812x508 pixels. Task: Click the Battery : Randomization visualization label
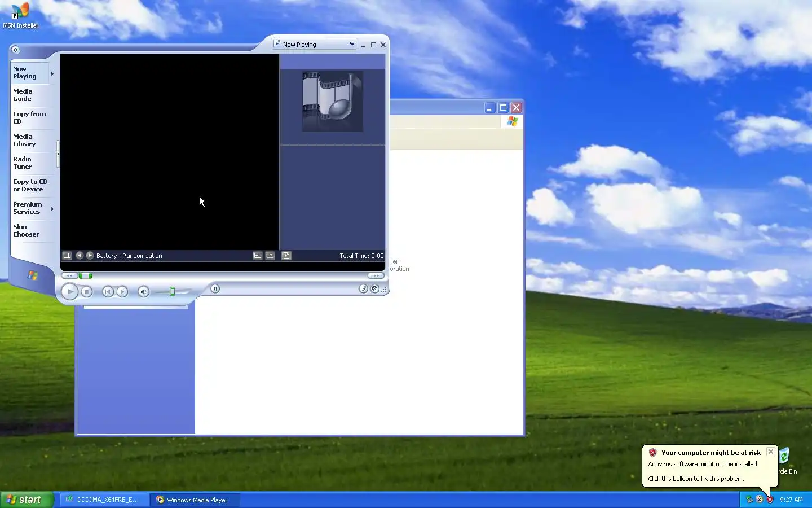[x=129, y=256]
